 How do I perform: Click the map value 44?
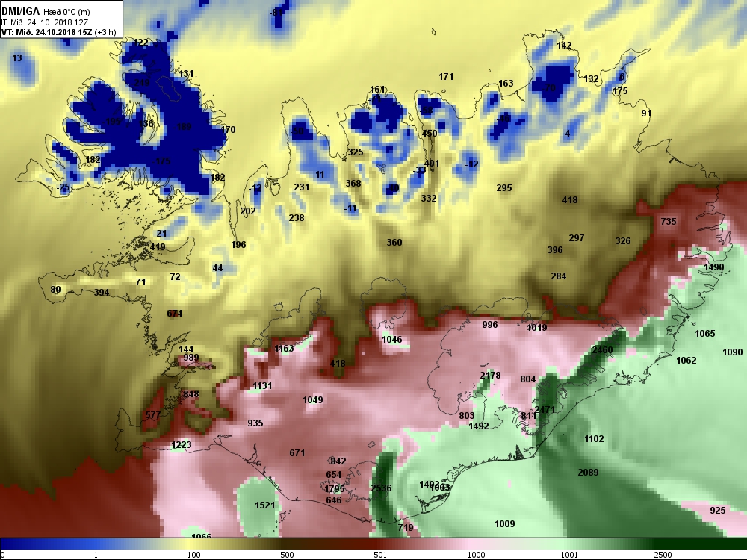[217, 268]
